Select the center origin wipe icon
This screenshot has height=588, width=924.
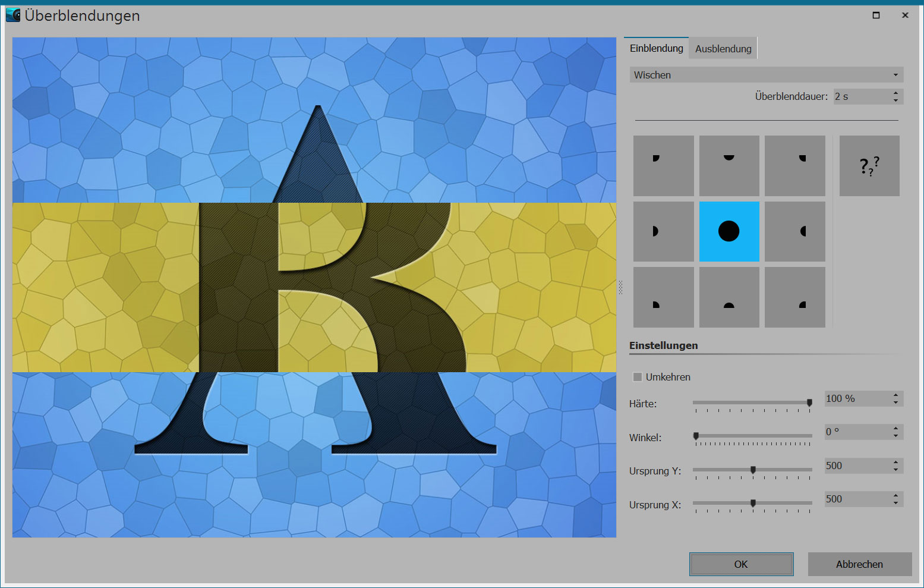(729, 231)
